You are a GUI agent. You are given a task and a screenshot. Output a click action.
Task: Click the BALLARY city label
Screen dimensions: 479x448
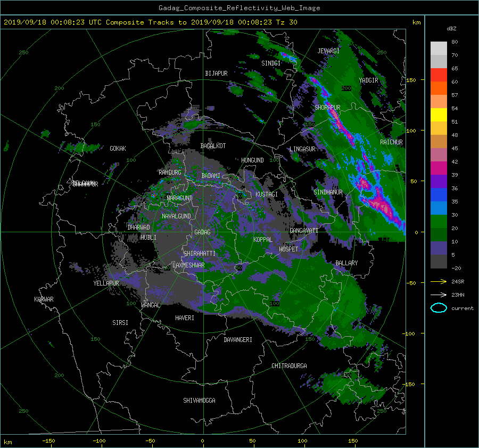click(346, 263)
